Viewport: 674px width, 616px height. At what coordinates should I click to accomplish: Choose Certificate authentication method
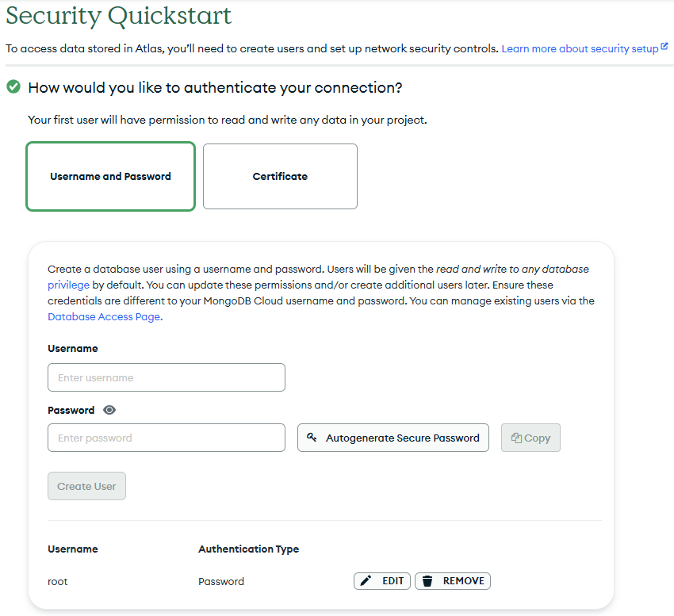coord(280,177)
